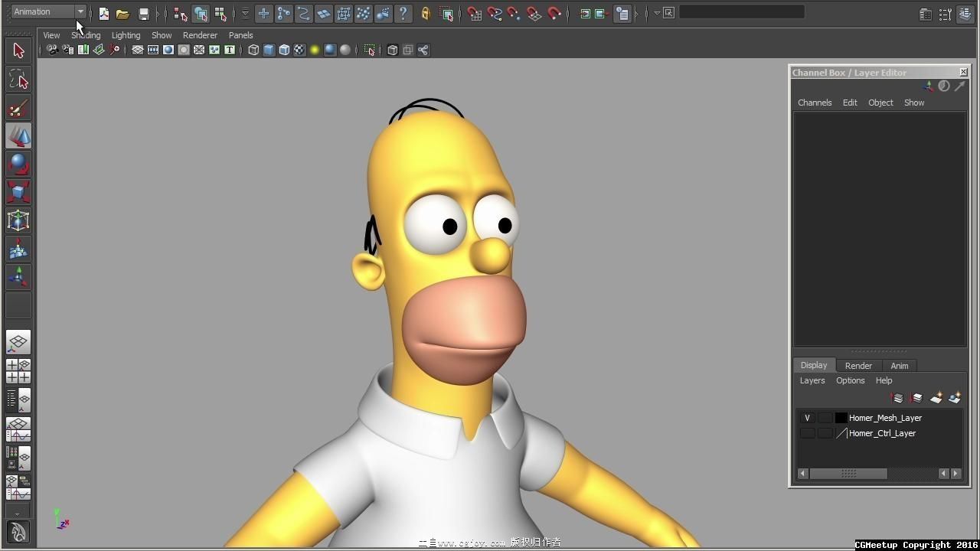The height and width of the screenshot is (551, 980).
Task: Choose the Move tool with cone icon
Action: click(18, 136)
